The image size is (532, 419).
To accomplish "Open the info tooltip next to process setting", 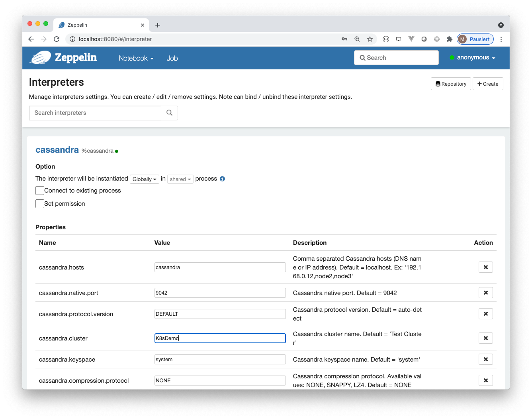I will [x=222, y=179].
